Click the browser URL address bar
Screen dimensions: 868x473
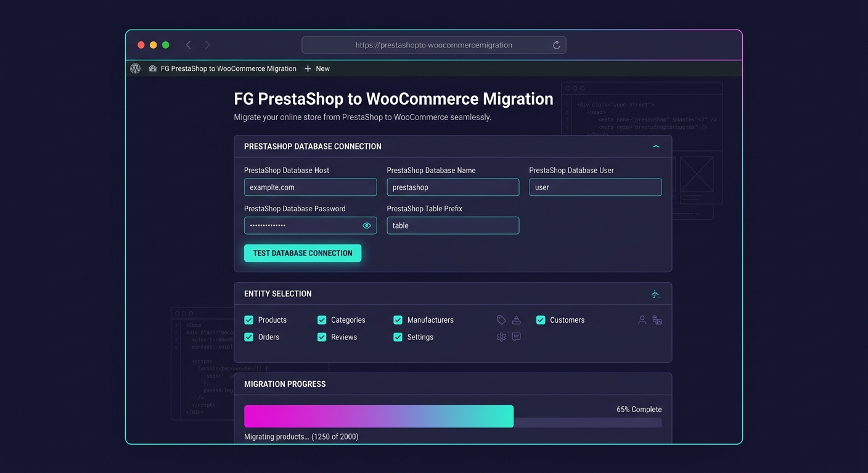[433, 45]
